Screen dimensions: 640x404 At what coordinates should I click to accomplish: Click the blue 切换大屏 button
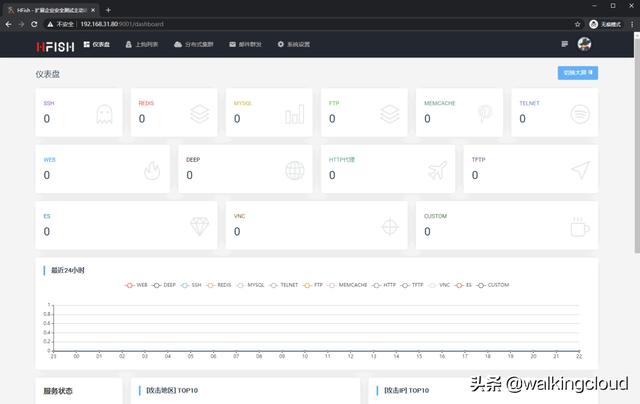[x=578, y=73]
